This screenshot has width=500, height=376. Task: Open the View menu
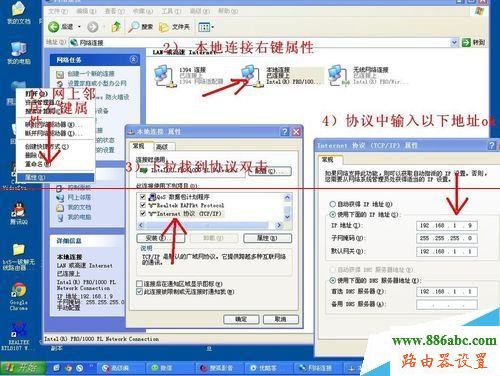(x=114, y=11)
